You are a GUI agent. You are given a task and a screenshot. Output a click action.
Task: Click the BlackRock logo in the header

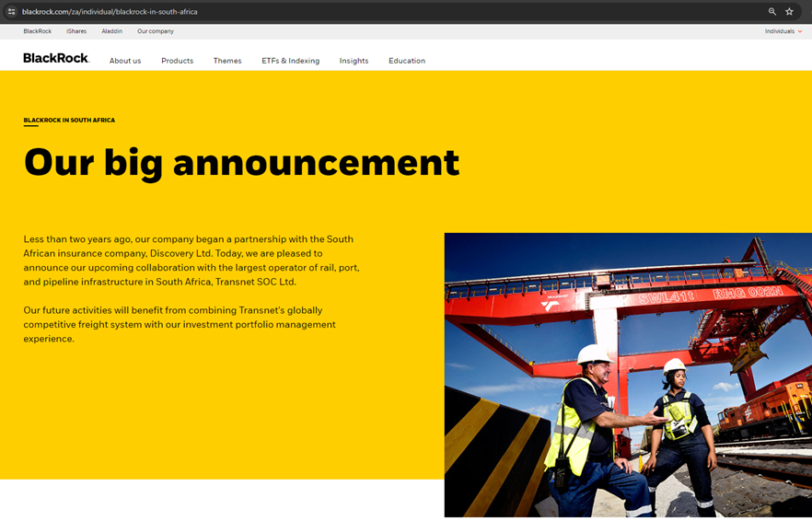point(56,58)
